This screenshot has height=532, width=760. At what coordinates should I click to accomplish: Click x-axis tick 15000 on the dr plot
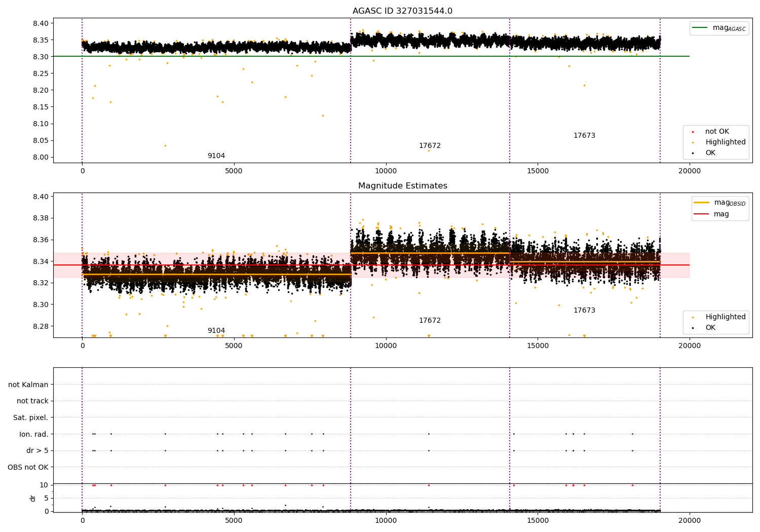(538, 520)
